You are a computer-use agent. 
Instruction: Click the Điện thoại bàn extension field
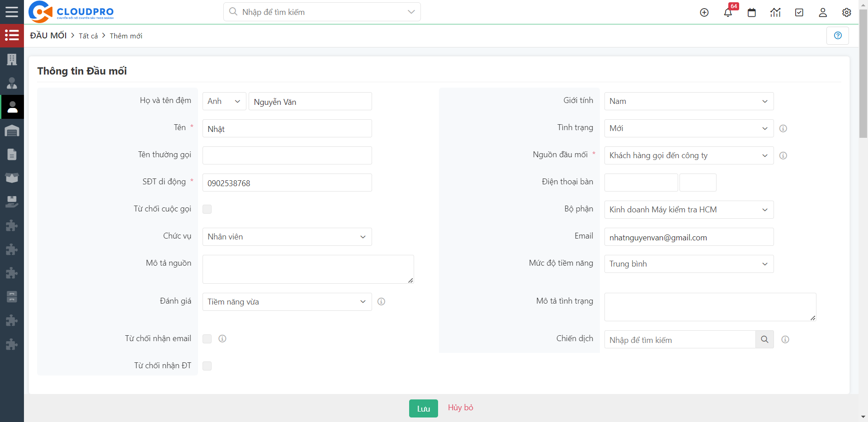tap(698, 183)
